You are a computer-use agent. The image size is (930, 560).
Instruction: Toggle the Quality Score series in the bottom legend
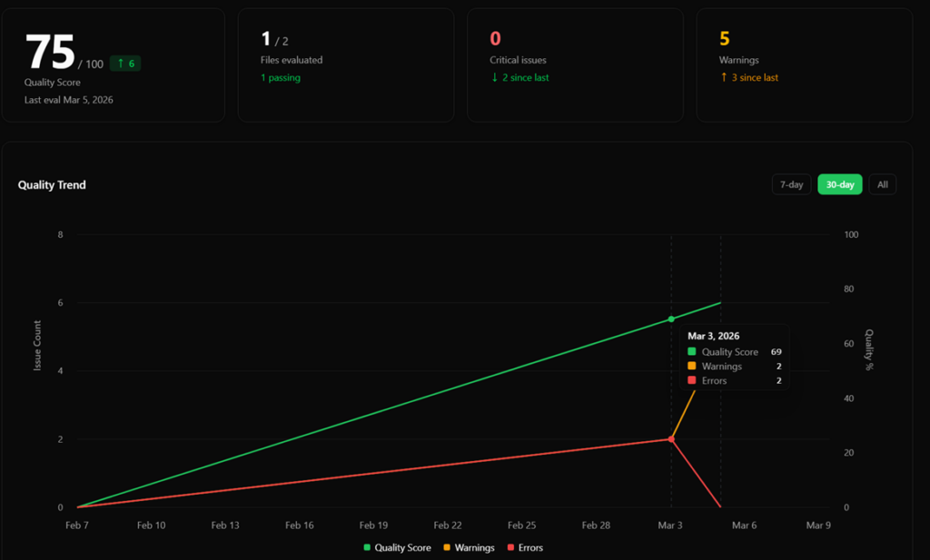(397, 547)
